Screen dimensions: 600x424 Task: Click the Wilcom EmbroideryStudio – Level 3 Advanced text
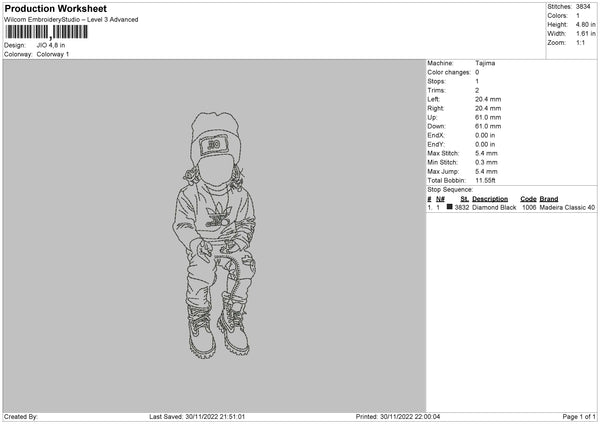click(71, 20)
